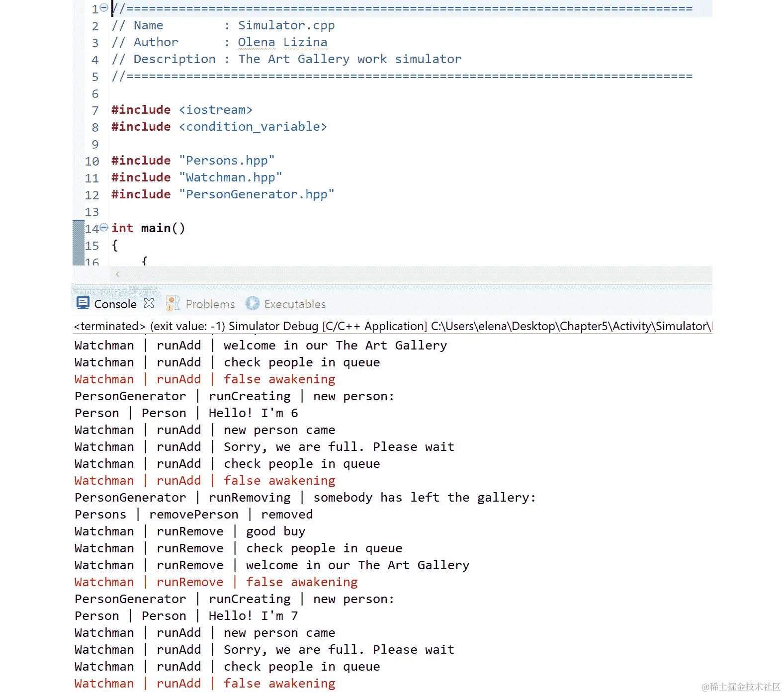Click on "PersonGenerator.hpp" include string
This screenshot has width=784, height=695.
click(257, 194)
